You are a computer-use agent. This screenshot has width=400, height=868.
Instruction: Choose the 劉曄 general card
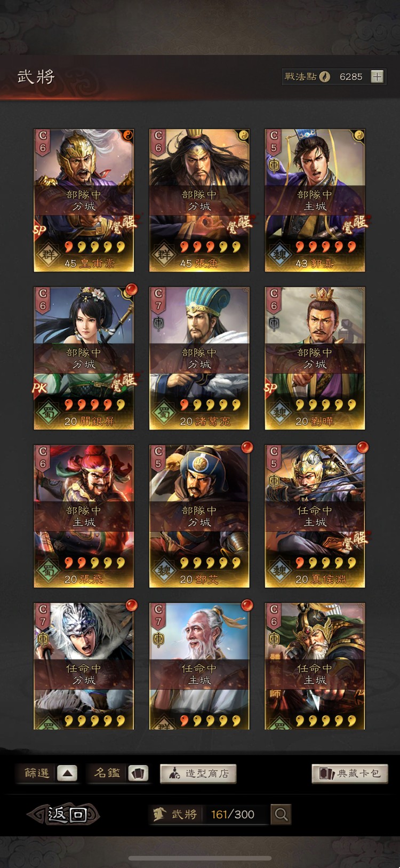tap(315, 358)
